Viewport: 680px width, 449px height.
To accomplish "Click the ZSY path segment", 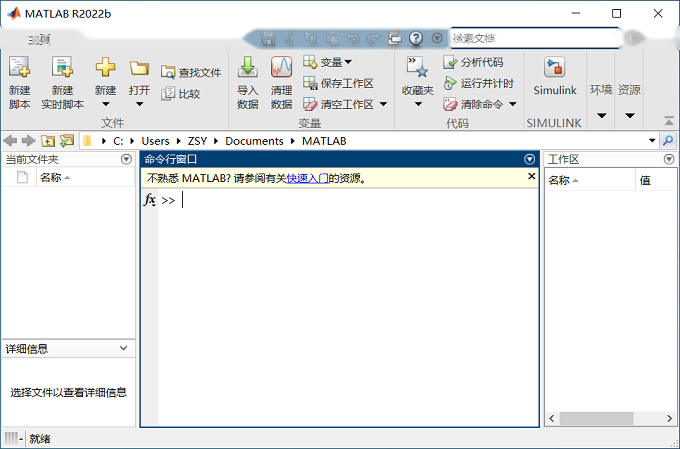I will 197,141.
